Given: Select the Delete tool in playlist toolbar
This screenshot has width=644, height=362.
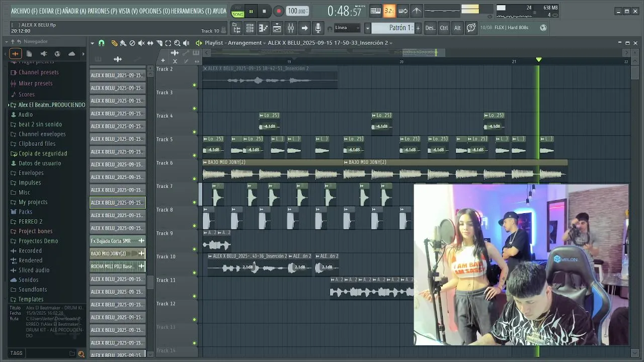Looking at the screenshot, I should (132, 43).
